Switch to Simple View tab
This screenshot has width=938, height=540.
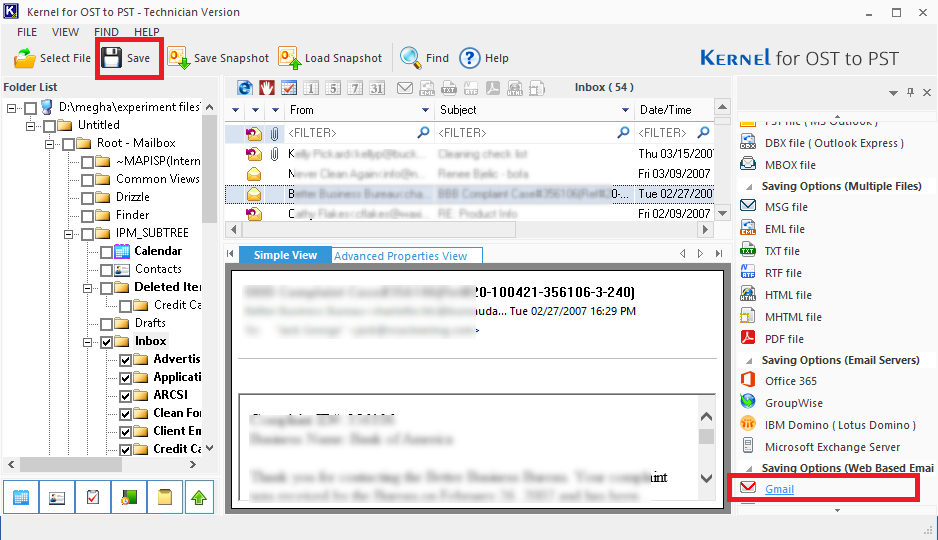tap(285, 255)
